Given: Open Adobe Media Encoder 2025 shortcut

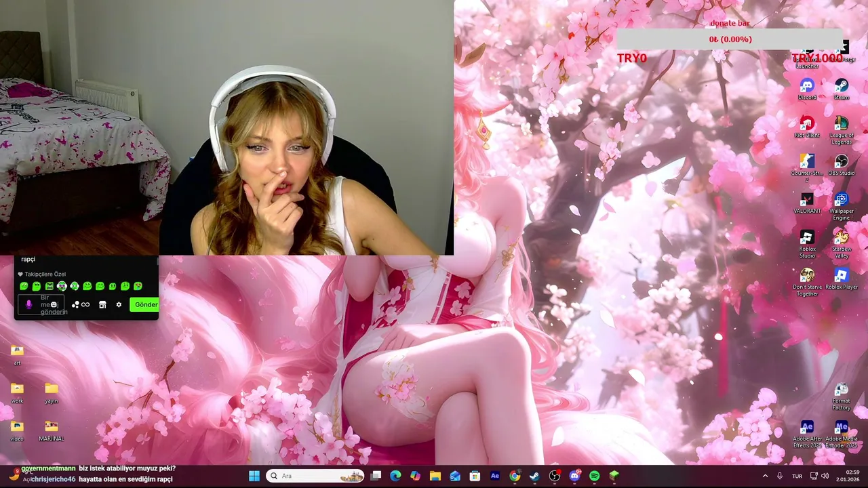Looking at the screenshot, I should (842, 434).
